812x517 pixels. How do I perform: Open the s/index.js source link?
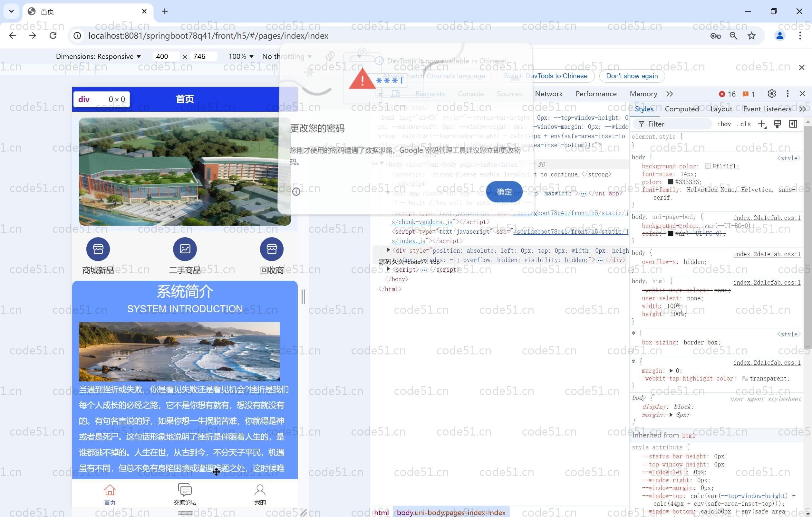(x=409, y=241)
